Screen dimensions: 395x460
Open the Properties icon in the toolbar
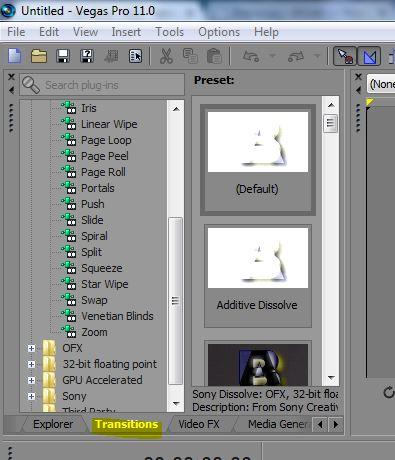pos(135,56)
